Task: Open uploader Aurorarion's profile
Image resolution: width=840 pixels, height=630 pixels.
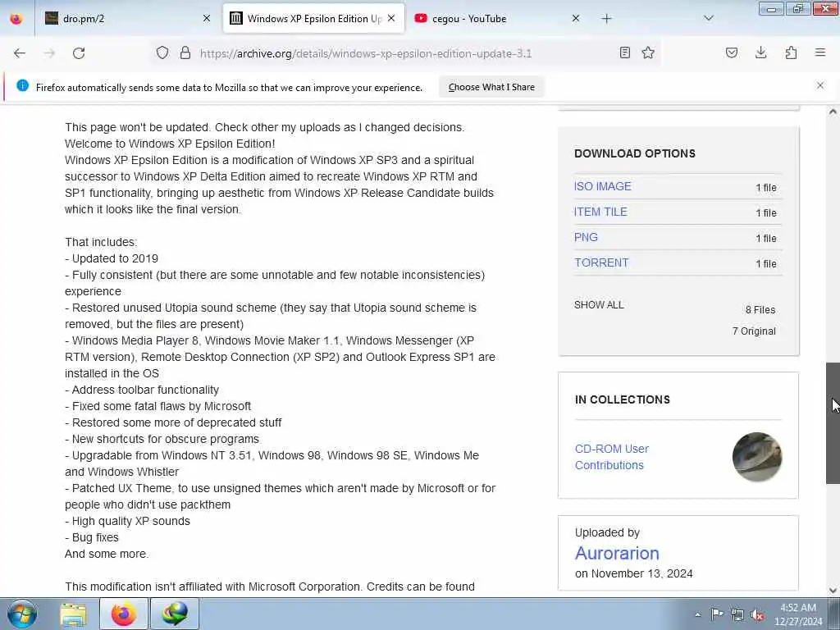Action: click(x=617, y=553)
